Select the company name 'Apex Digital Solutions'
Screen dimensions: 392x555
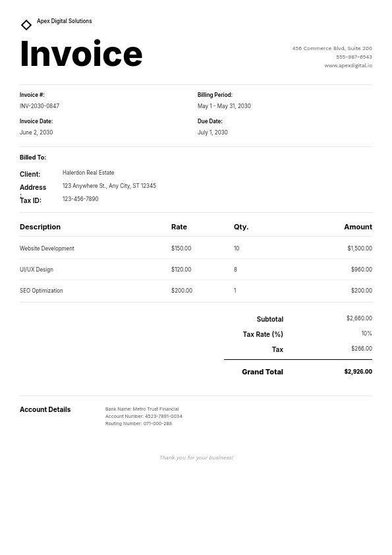[x=64, y=21]
